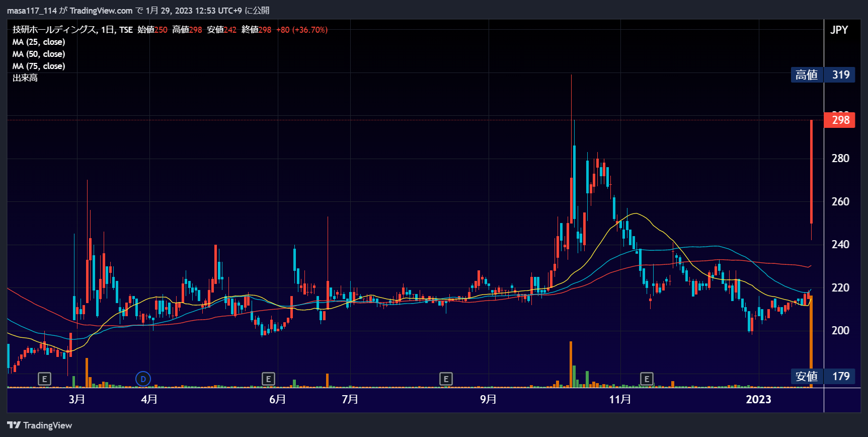Viewport: 868px width, 437px height.
Task: Click the earnings E marker before March
Action: (x=45, y=379)
